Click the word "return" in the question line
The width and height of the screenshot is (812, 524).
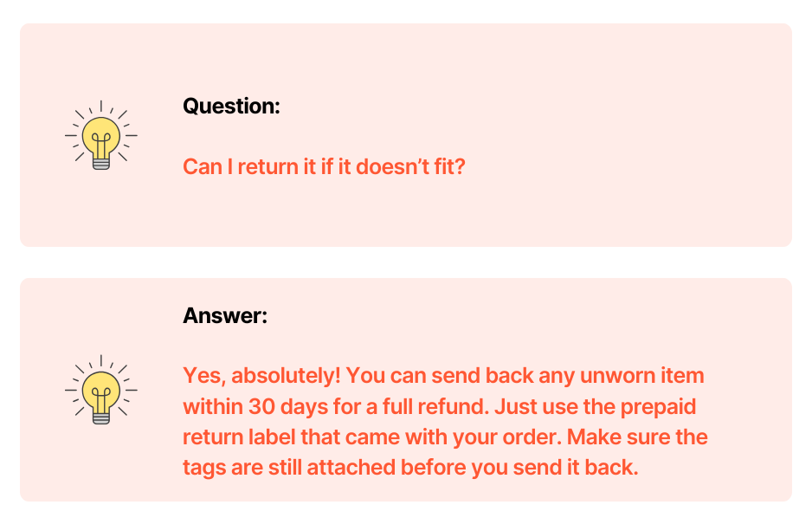pyautogui.click(x=265, y=166)
